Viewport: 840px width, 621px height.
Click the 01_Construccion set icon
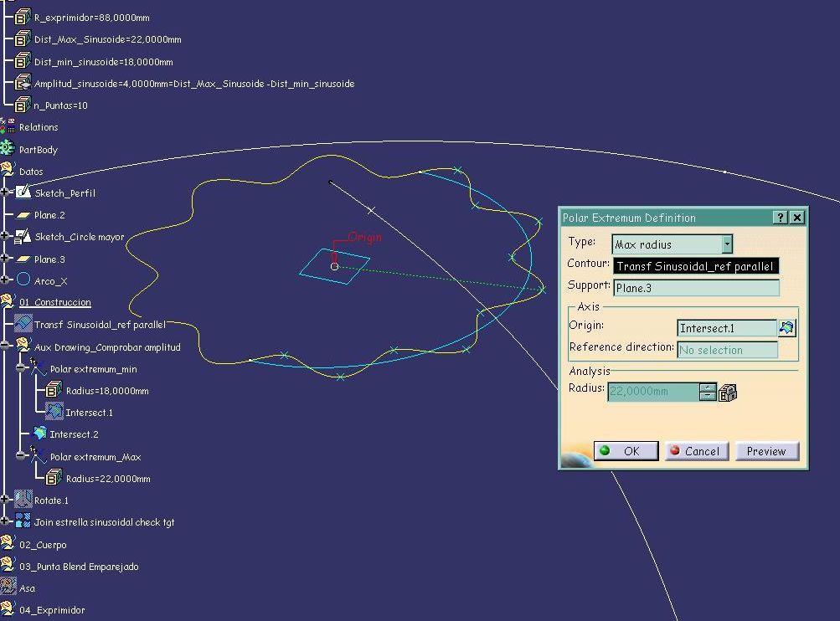pyautogui.click(x=8, y=301)
